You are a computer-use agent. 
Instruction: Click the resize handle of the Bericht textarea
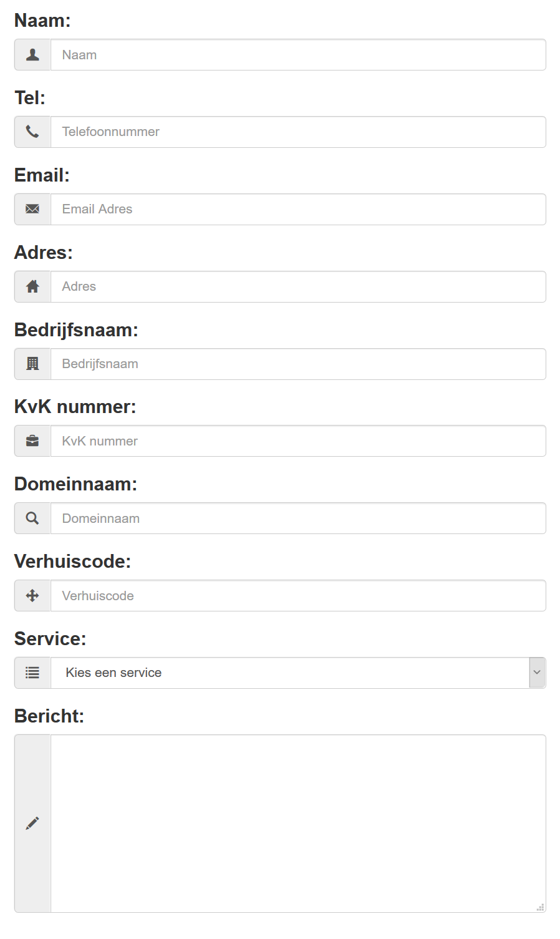click(x=539, y=906)
